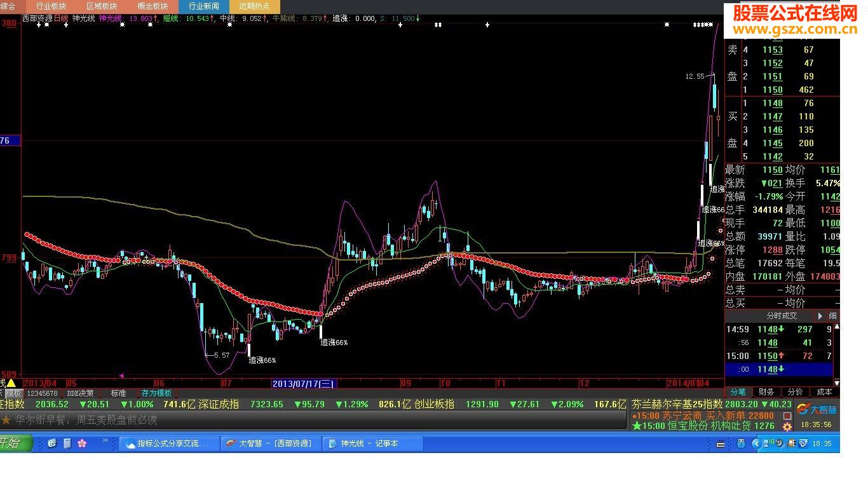Viewport: 868px width, 488px height.
Task: Click the gear icon beside the scrolling stock news
Action: tap(787, 426)
